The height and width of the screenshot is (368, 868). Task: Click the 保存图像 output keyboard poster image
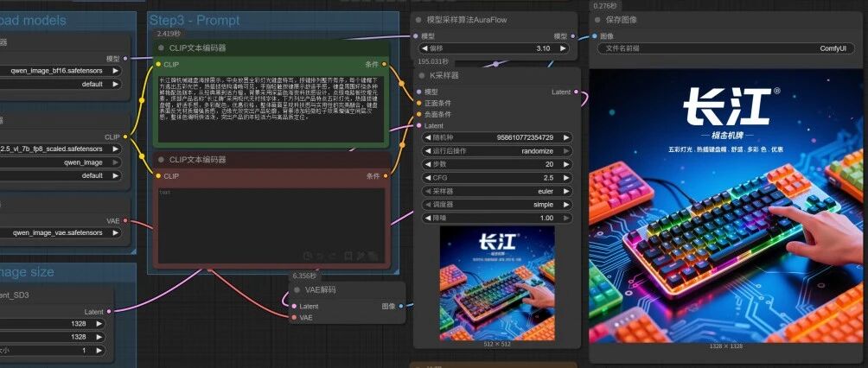726,206
